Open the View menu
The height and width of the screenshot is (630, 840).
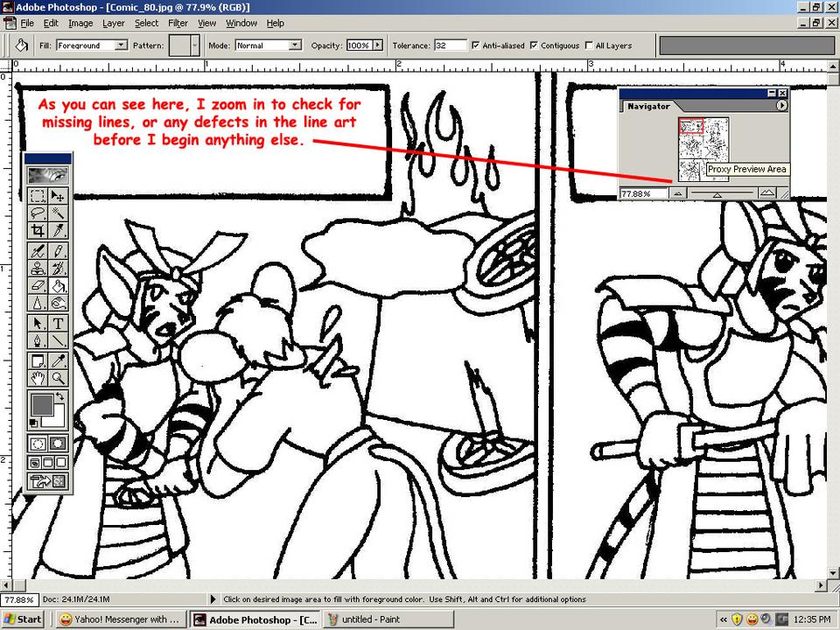click(206, 23)
